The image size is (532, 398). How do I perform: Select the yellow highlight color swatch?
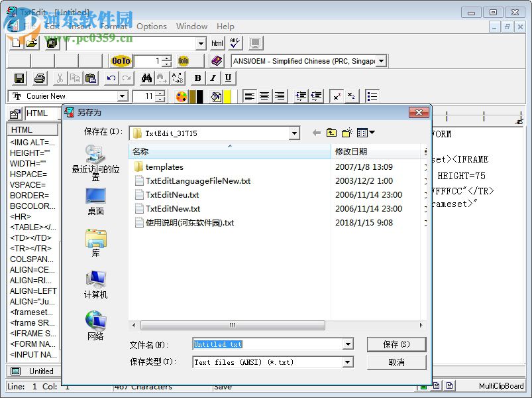click(x=227, y=96)
